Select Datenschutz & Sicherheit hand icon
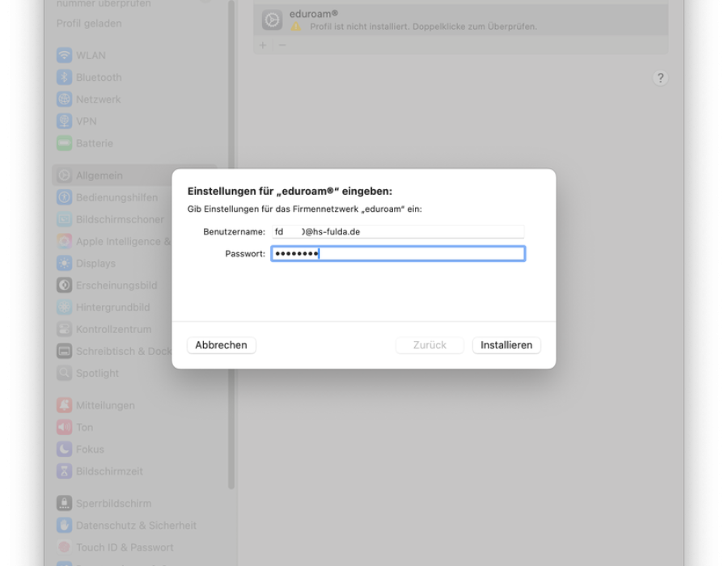728x566 pixels. (65, 526)
